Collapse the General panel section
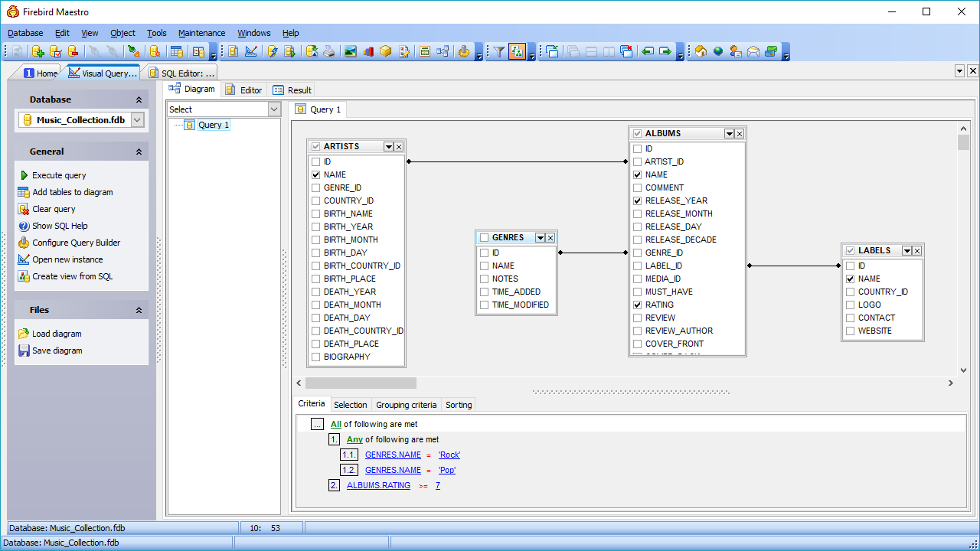The image size is (980, 551). [139, 152]
